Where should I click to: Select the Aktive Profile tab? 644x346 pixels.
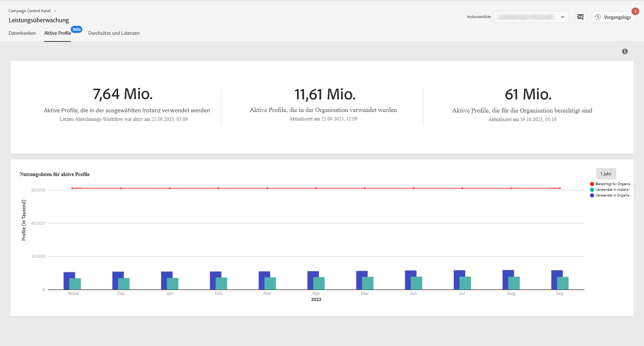(58, 33)
